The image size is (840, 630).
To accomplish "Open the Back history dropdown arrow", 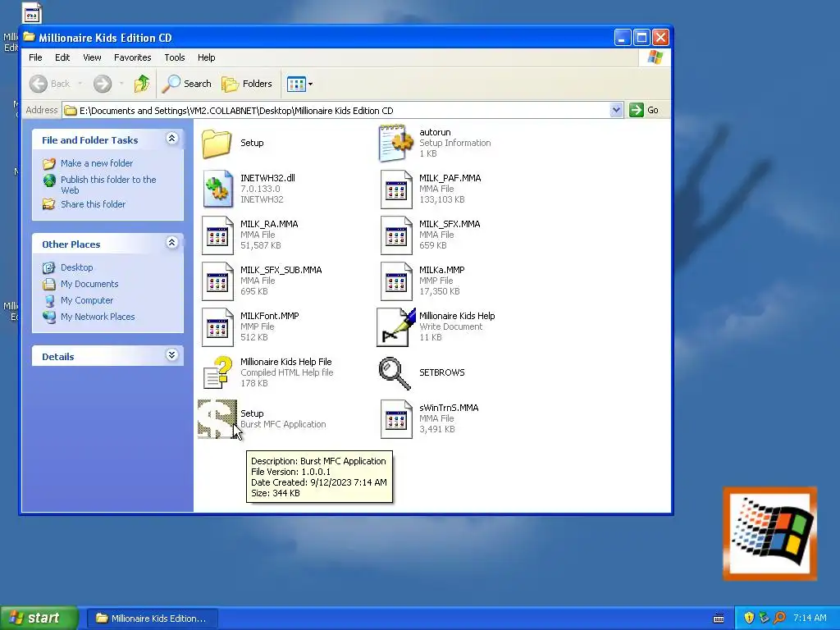I will tap(80, 84).
